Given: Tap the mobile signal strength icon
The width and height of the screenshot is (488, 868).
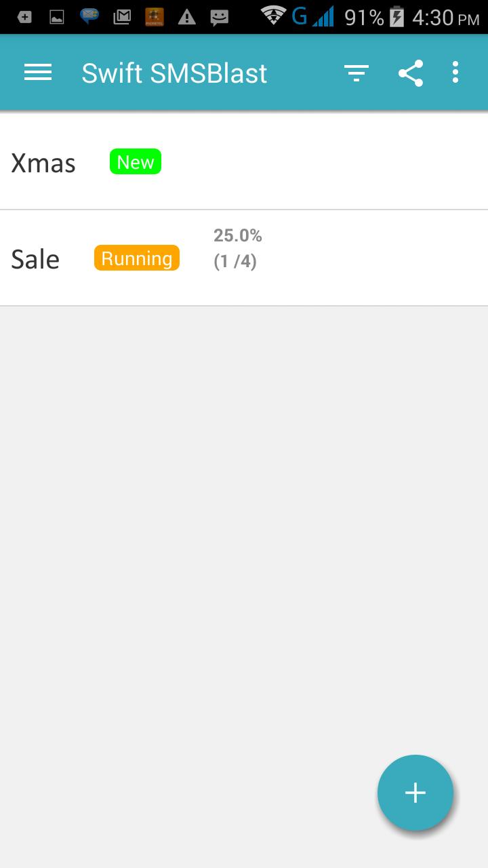Looking at the screenshot, I should point(323,17).
